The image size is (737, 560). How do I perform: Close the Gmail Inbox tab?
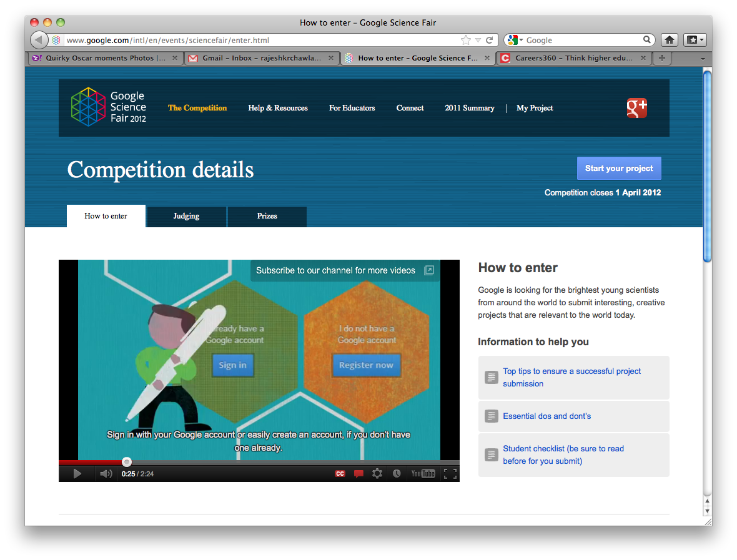[x=331, y=58]
